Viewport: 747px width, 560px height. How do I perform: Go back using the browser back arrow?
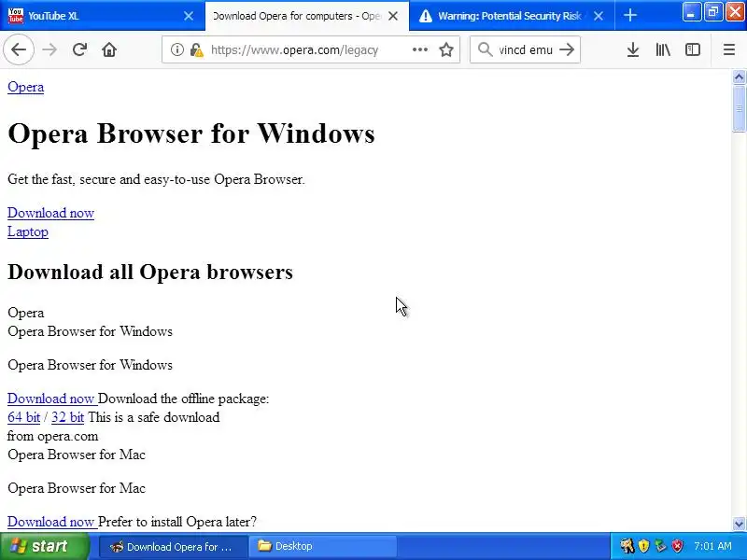pos(19,49)
